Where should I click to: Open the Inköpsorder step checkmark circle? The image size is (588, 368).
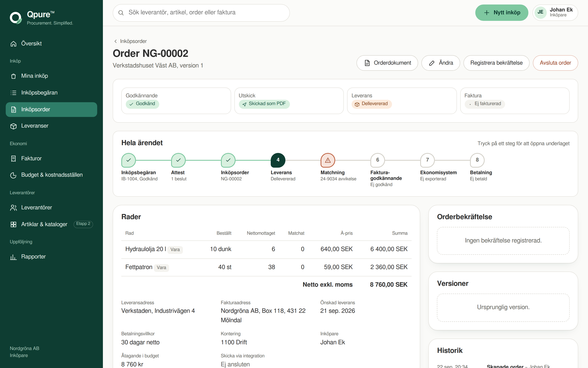228,160
